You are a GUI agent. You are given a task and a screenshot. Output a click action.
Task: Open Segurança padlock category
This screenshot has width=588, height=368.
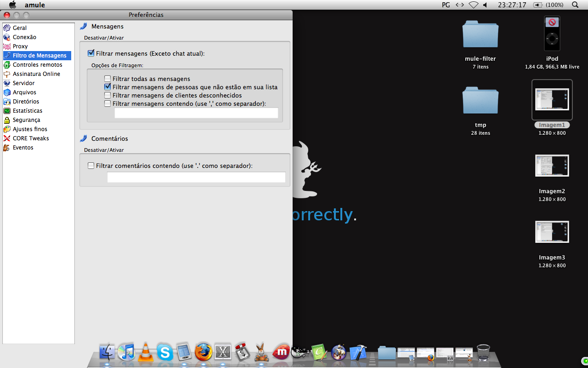point(26,120)
